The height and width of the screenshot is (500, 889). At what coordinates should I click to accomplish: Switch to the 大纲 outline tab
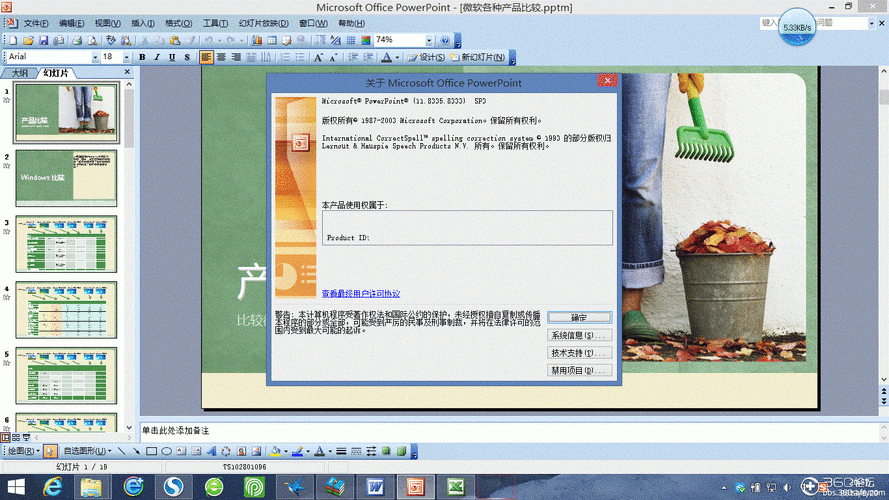pos(19,73)
